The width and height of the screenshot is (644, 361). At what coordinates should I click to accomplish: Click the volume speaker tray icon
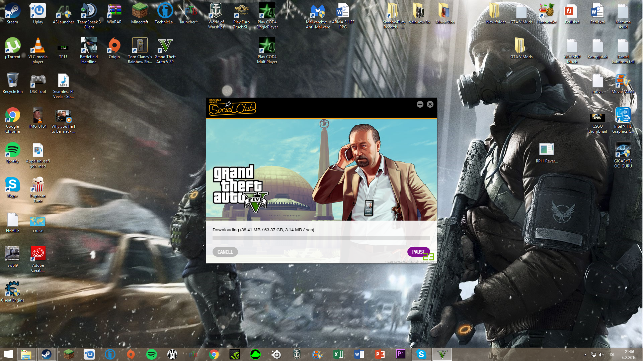click(601, 355)
